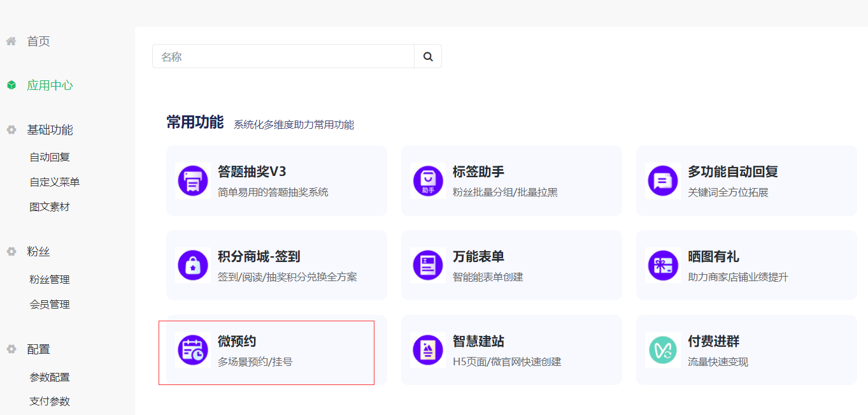Open the 标签助手 title link
Screen dimensions: 868x415
(478, 171)
